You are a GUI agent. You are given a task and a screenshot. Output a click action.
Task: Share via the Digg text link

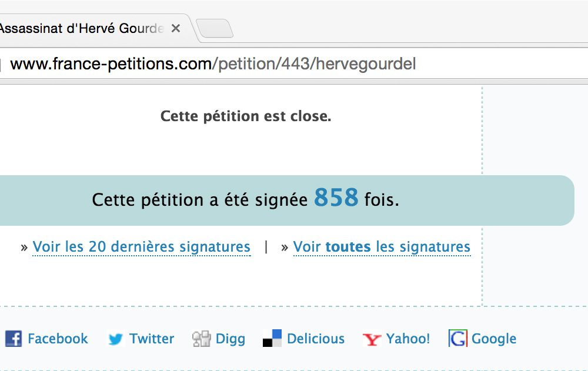230,339
